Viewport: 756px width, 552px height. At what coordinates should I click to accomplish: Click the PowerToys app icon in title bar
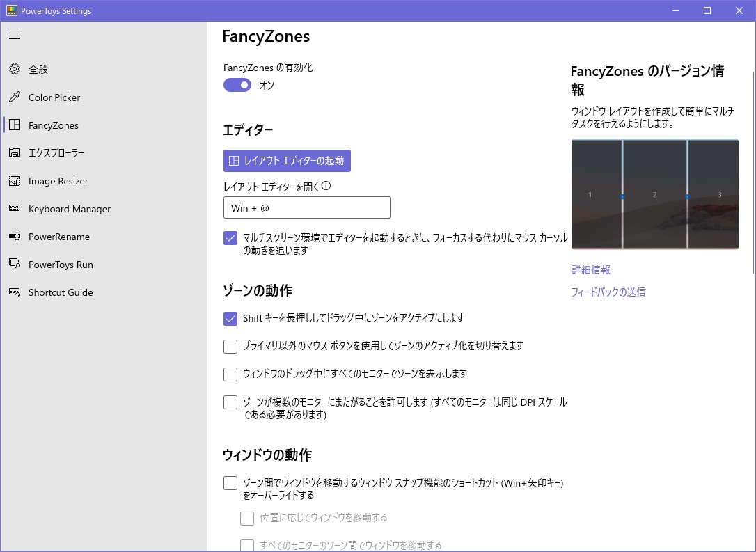(12, 10)
